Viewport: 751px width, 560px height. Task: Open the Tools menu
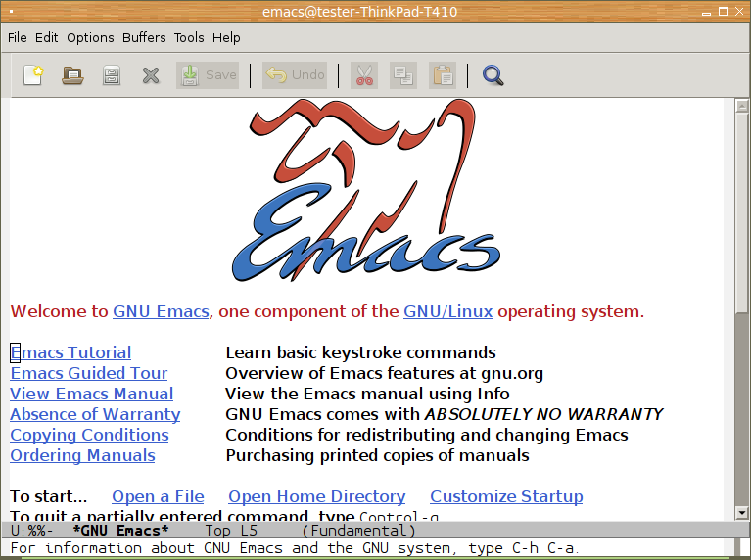189,37
